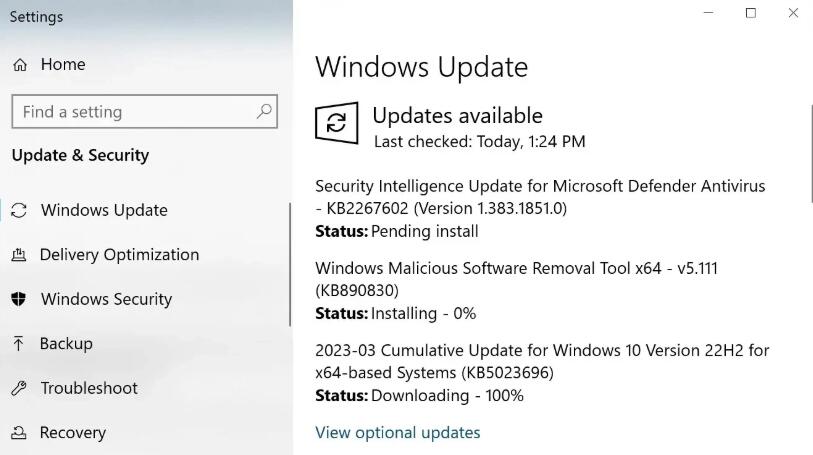The height and width of the screenshot is (455, 813).
Task: Maximize the Settings window
Action: [x=750, y=13]
